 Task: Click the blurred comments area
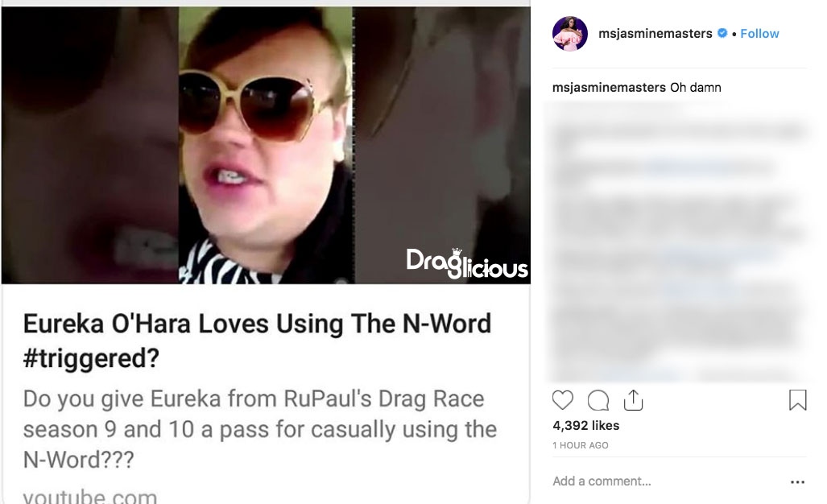pyautogui.click(x=678, y=241)
